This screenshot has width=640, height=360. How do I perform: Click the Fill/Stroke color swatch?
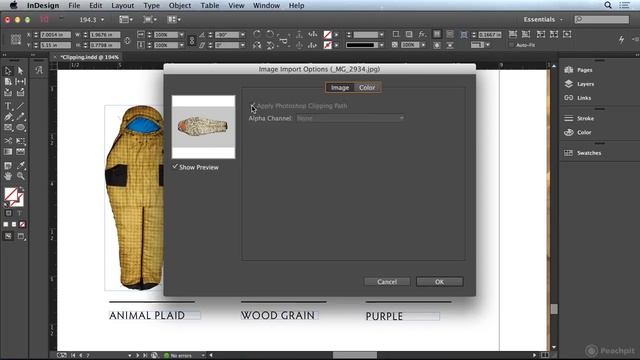[14, 196]
